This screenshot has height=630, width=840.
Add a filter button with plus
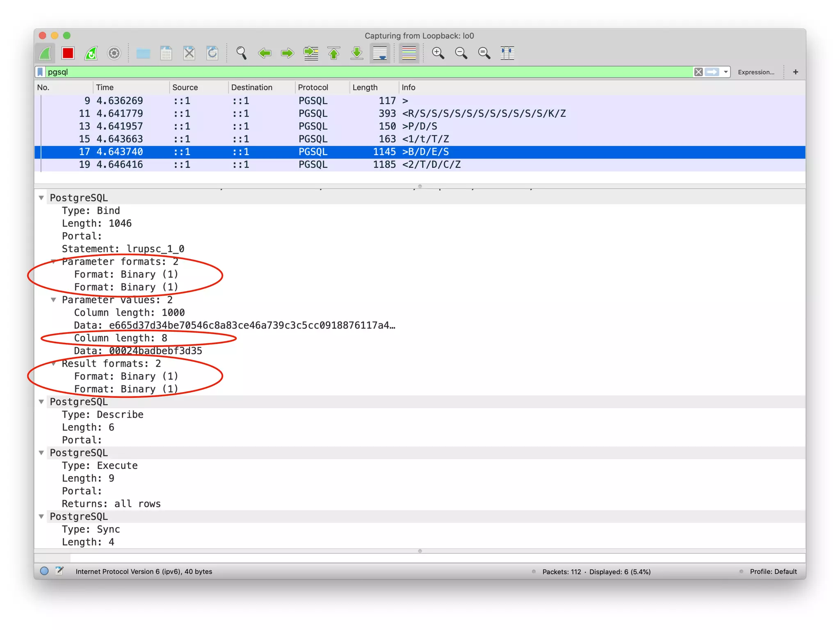click(795, 72)
